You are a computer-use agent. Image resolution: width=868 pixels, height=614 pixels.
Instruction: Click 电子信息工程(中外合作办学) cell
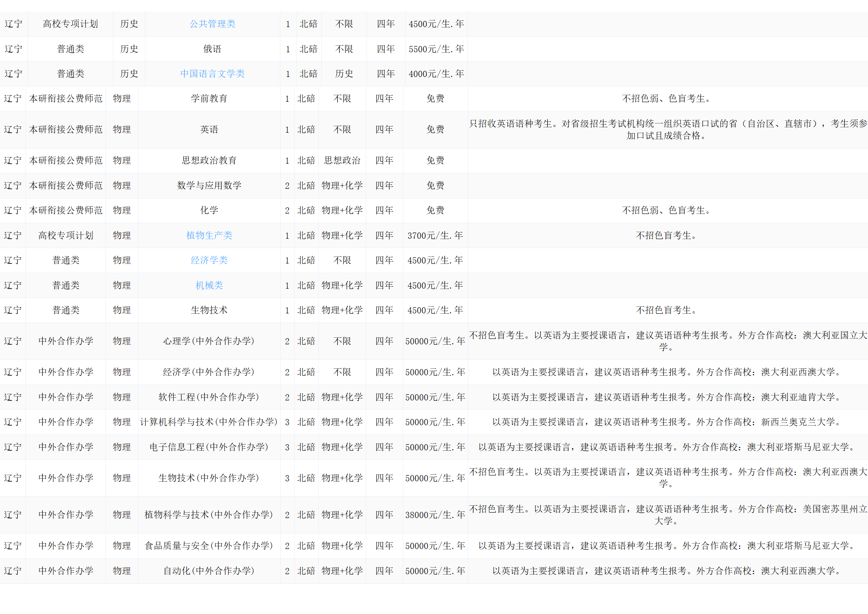[x=209, y=447]
